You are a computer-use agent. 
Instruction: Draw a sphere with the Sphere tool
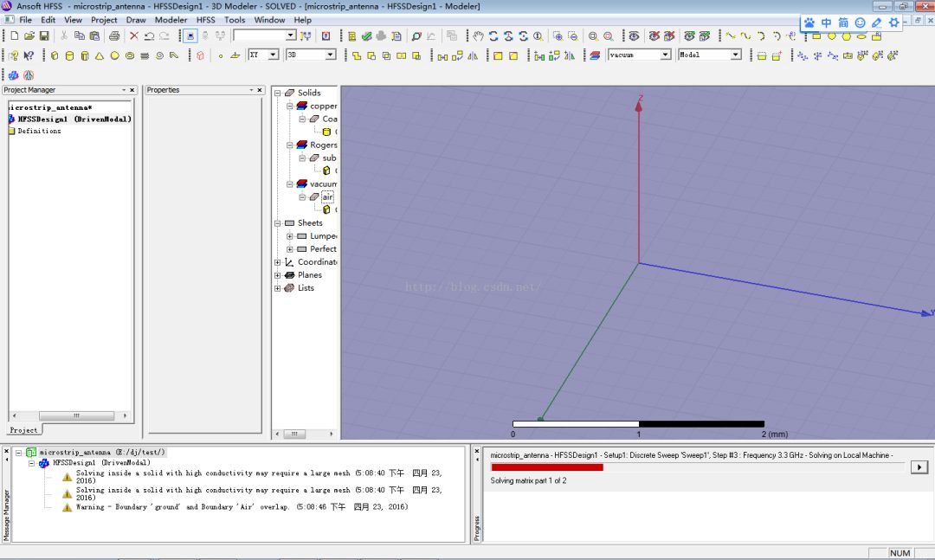point(114,55)
